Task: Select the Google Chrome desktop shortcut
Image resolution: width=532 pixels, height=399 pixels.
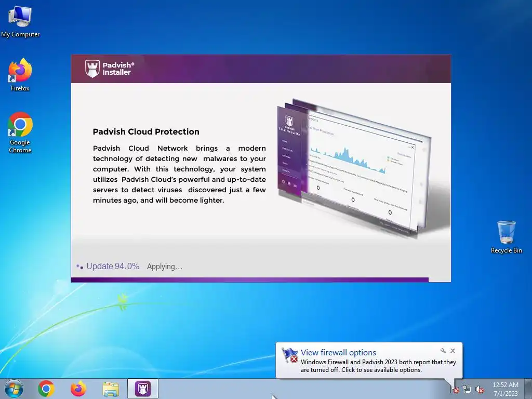Action: pos(20,132)
